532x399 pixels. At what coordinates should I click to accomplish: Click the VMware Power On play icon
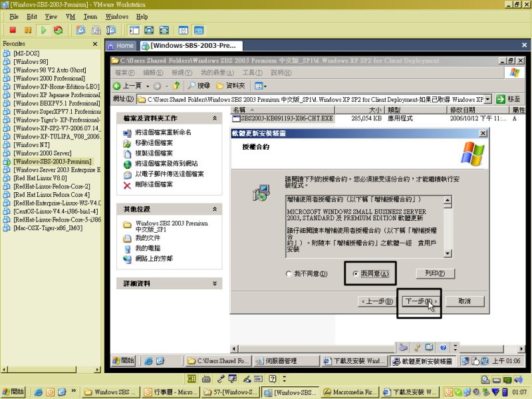point(43,30)
